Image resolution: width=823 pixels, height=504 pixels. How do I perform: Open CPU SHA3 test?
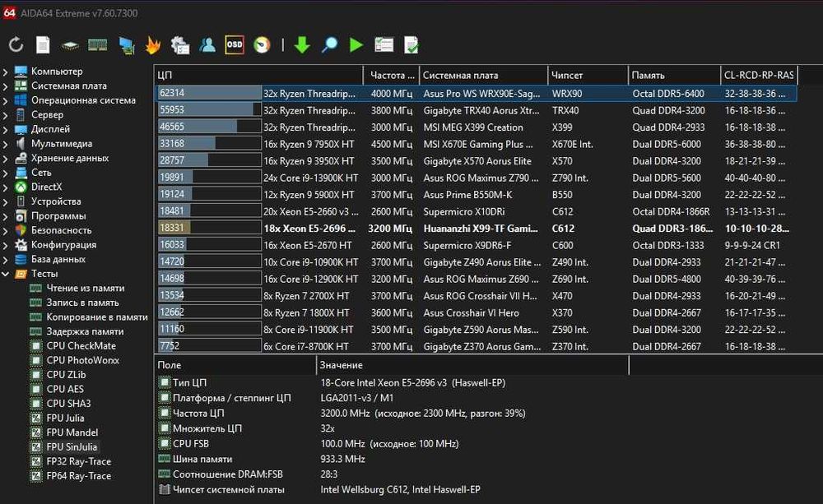click(68, 404)
